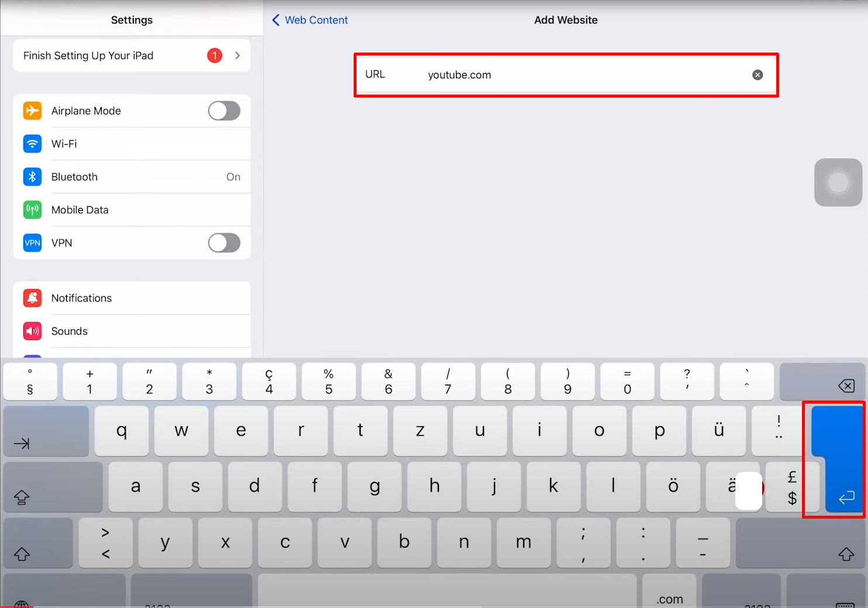Open Mobile Data settings
This screenshot has height=608, width=868.
click(x=132, y=210)
